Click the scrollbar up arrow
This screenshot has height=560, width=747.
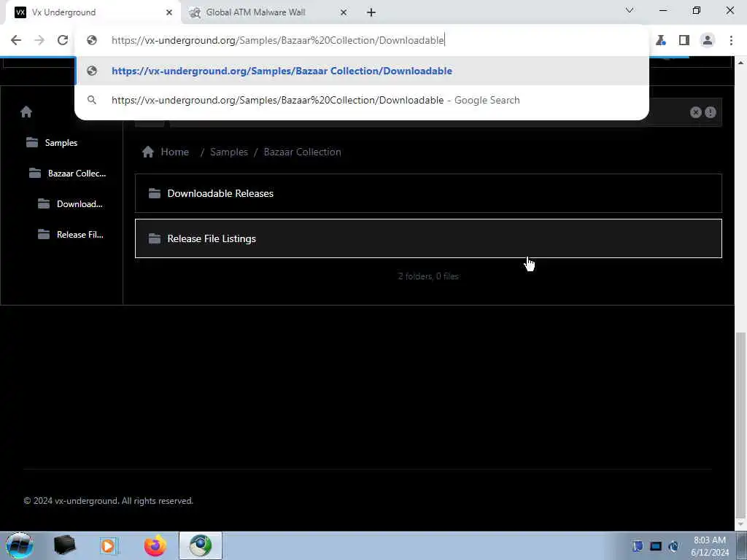741,63
